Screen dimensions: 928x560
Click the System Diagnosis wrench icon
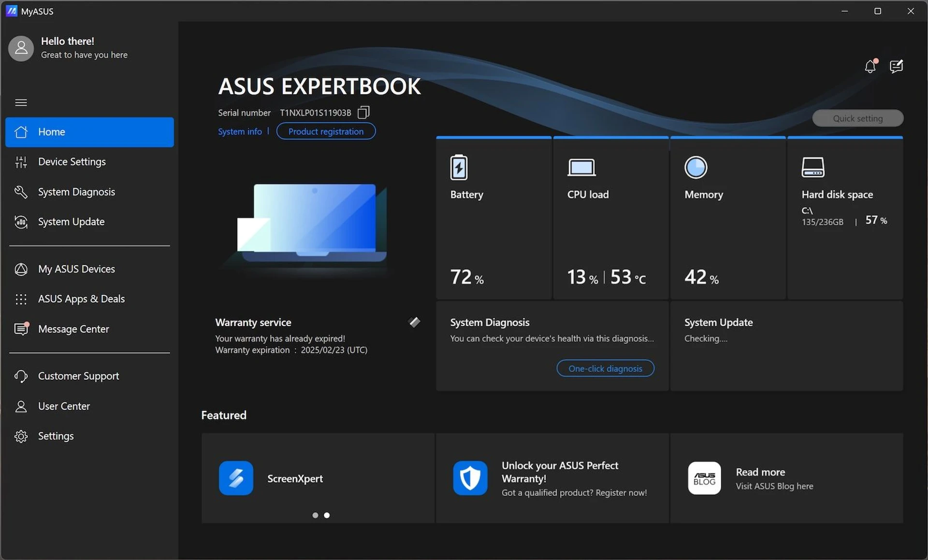(x=21, y=192)
